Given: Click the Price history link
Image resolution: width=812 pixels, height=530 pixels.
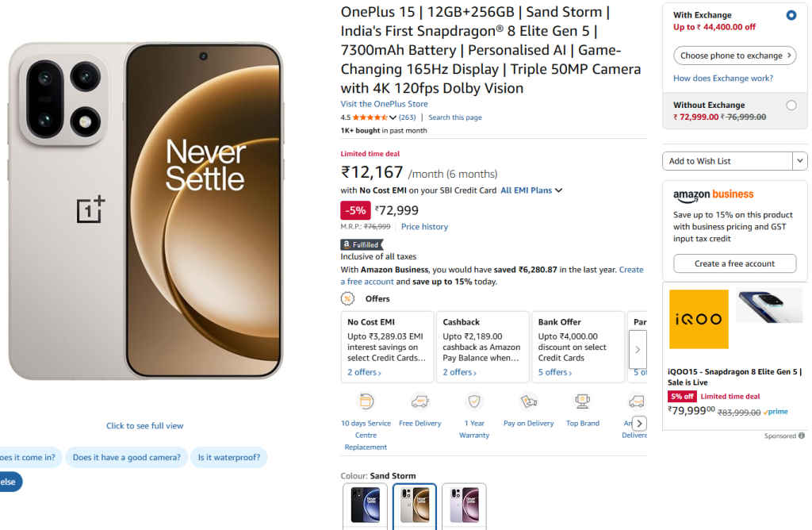Looking at the screenshot, I should coord(424,226).
